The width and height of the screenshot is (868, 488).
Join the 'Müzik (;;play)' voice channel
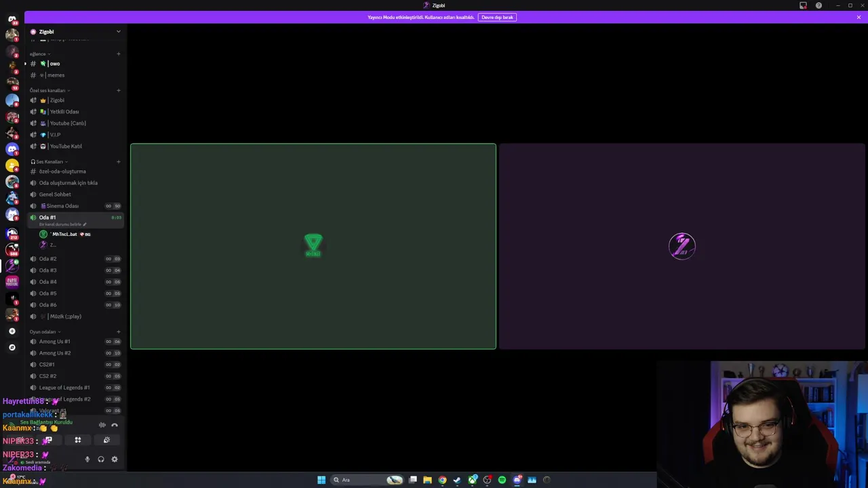75,317
